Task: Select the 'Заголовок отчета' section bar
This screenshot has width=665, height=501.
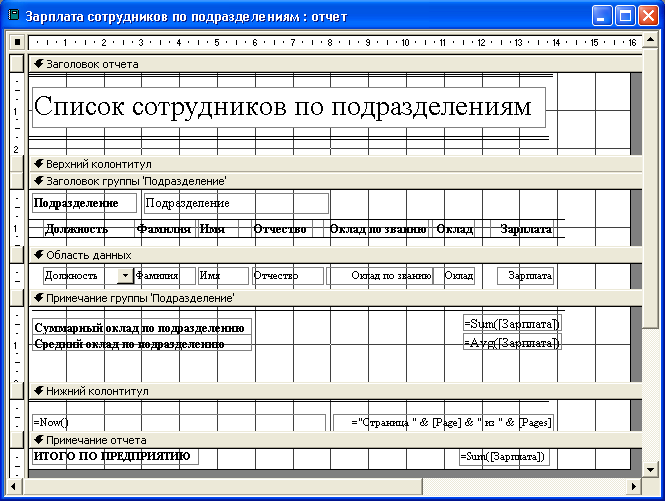Action: [x=335, y=64]
